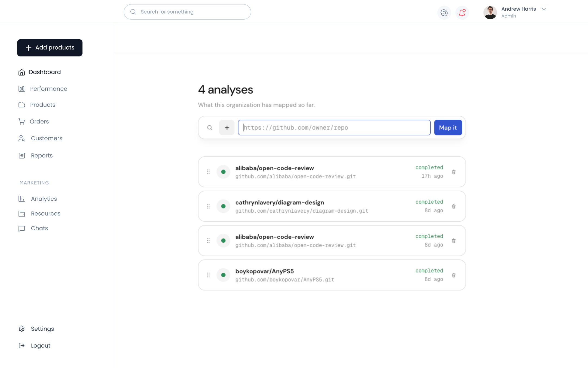Delete the alibaba/open-code-review analysis from 8d ago

454,241
